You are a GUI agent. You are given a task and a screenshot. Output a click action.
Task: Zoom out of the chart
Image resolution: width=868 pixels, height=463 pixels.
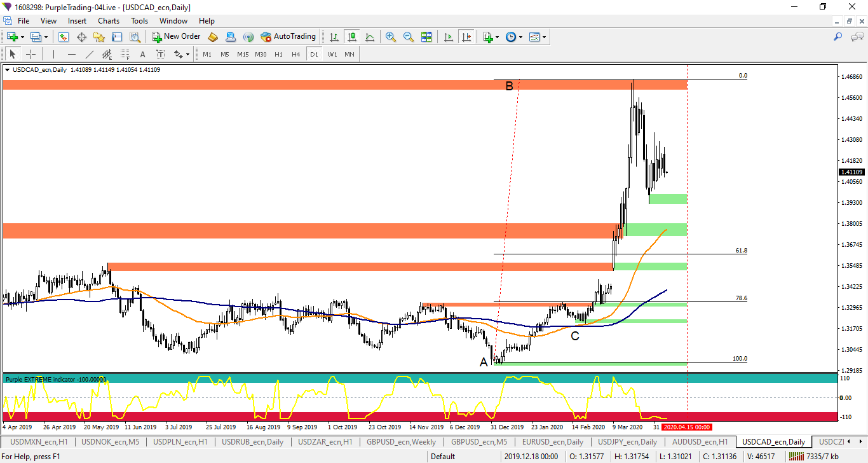pyautogui.click(x=409, y=37)
